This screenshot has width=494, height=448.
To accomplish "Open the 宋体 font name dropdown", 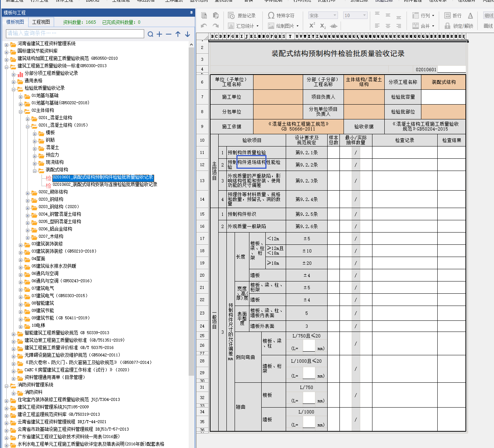I will [323, 16].
